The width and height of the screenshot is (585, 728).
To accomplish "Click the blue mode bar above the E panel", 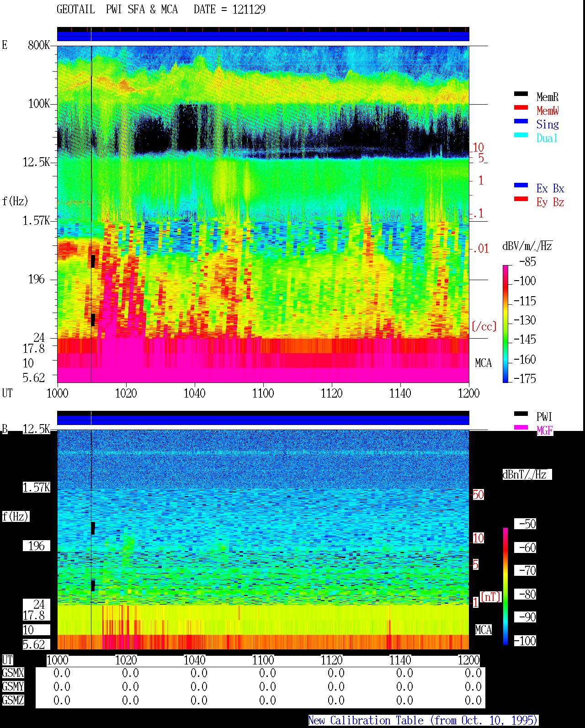I will tap(263, 36).
